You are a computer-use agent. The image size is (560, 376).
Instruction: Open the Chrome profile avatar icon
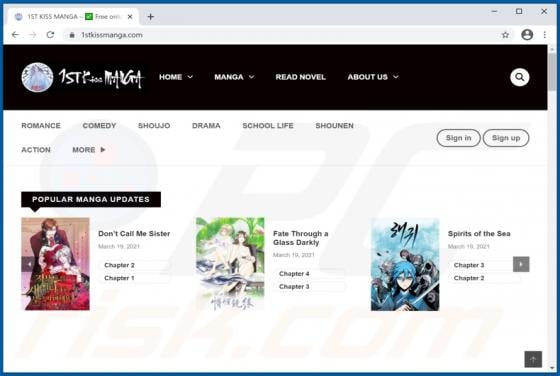[527, 35]
